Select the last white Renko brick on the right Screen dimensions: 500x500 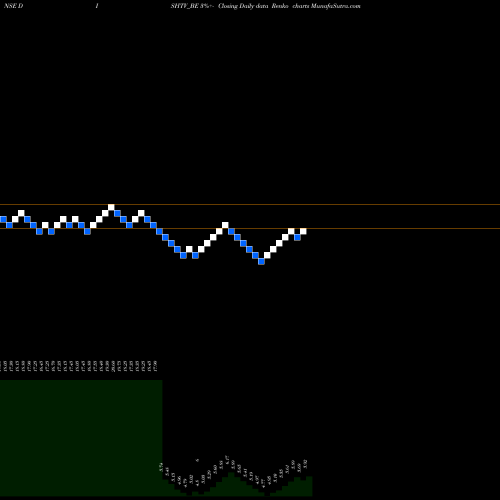pos(303,231)
